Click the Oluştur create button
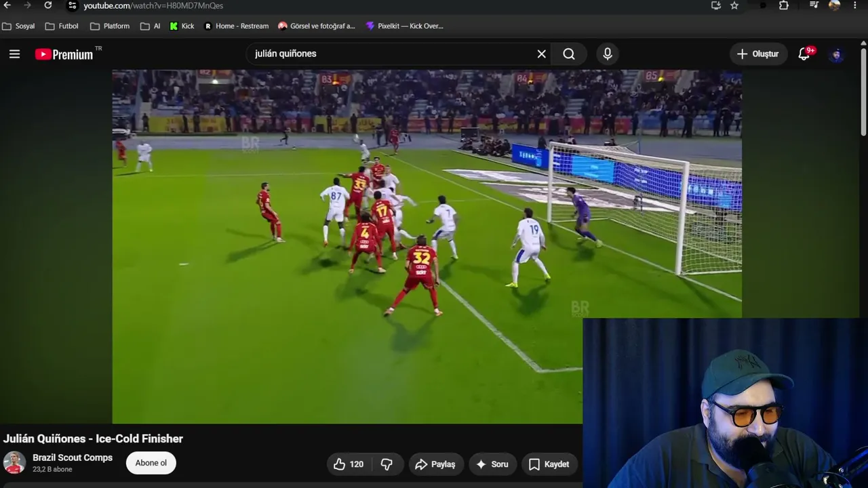Screen dimensions: 868x488 pyautogui.click(x=759, y=54)
